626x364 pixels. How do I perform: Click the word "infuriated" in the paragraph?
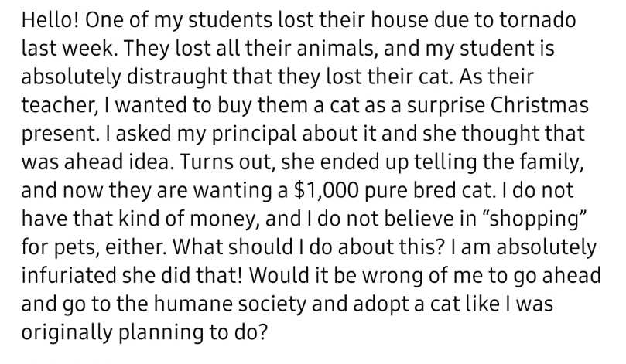69,275
